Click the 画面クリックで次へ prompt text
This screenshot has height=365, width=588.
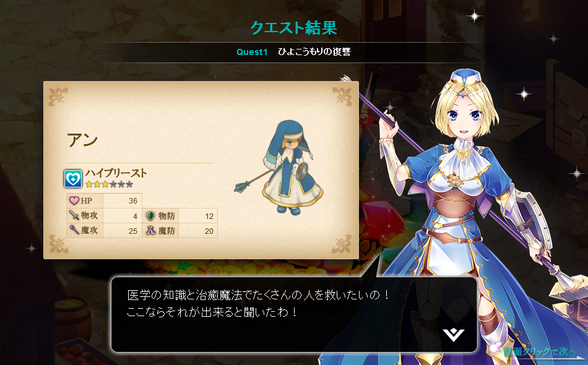[x=539, y=351]
